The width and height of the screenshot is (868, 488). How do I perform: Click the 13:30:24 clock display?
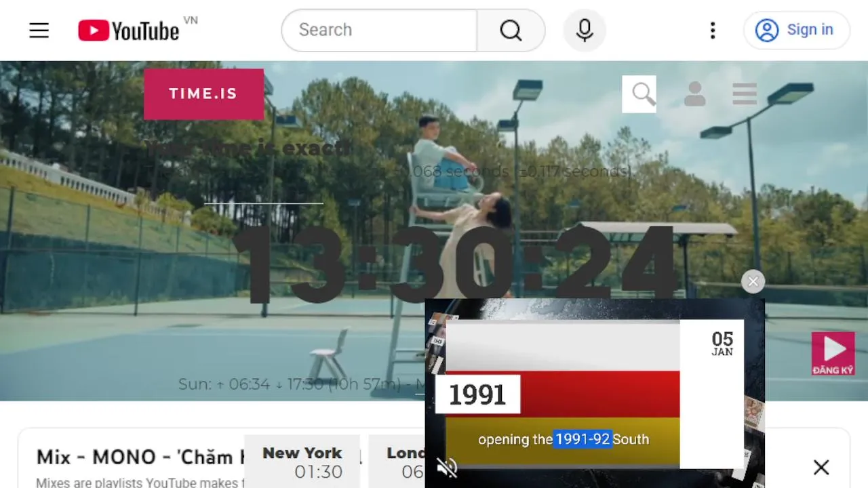tap(454, 263)
